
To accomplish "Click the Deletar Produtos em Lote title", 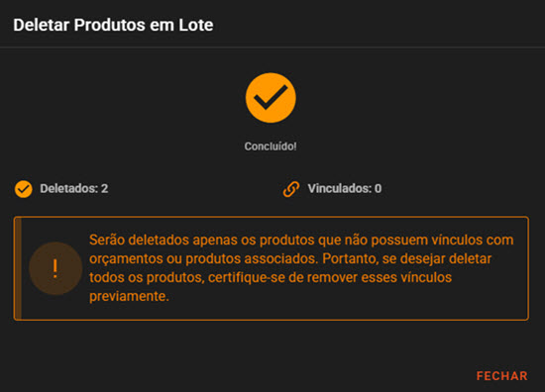I will click(113, 25).
